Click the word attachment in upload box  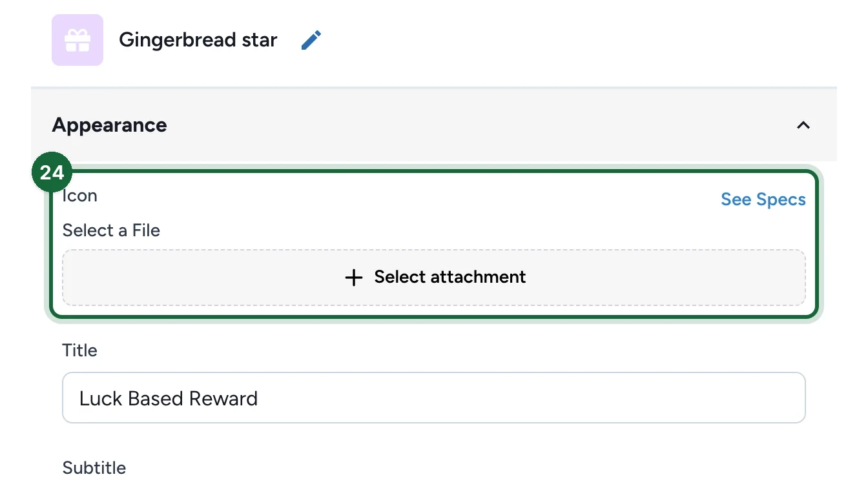[x=481, y=277]
